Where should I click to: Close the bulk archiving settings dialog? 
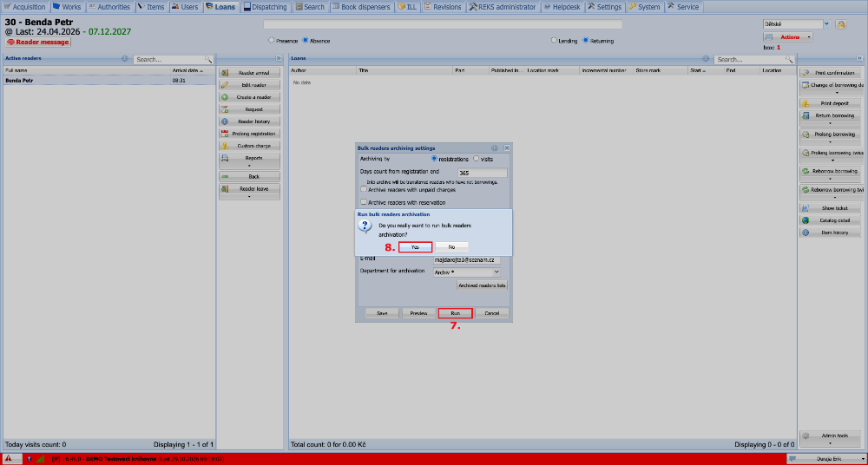507,148
